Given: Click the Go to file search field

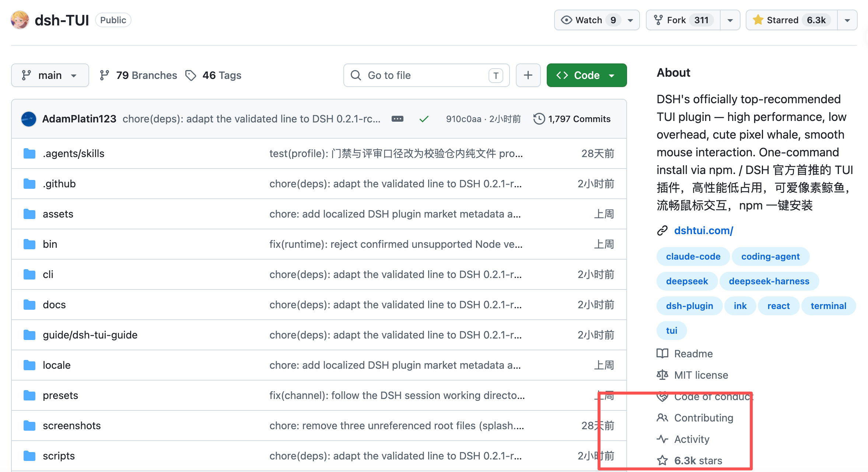Looking at the screenshot, I should pos(427,75).
